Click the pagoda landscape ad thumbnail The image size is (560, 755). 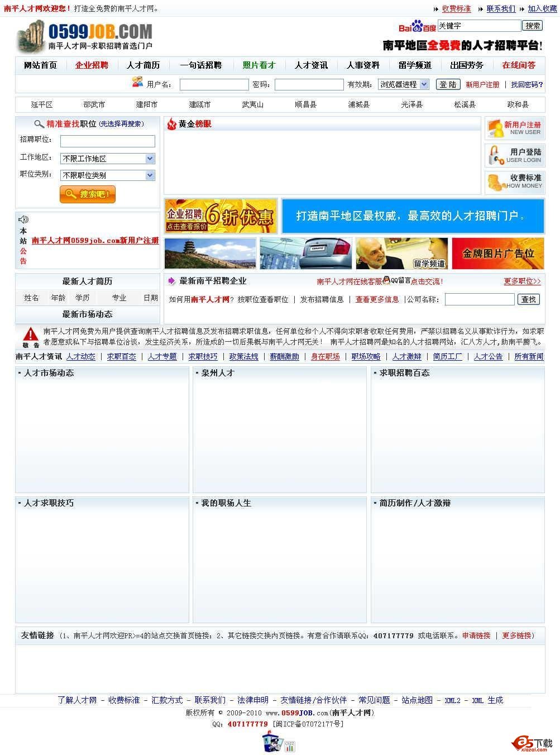coord(210,254)
